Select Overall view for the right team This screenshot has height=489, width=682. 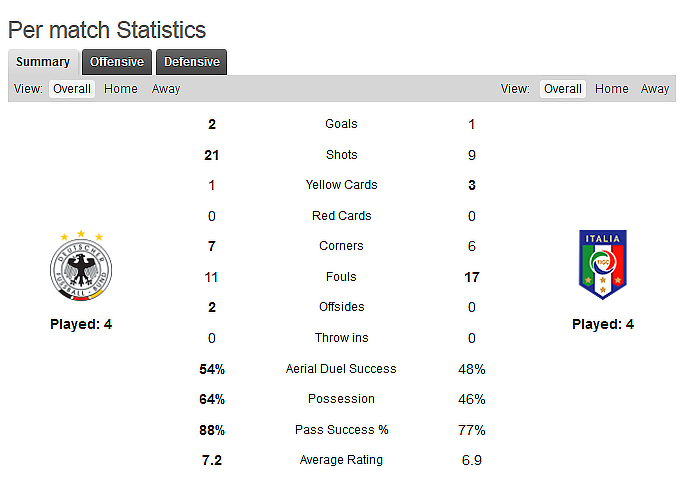[x=563, y=89]
